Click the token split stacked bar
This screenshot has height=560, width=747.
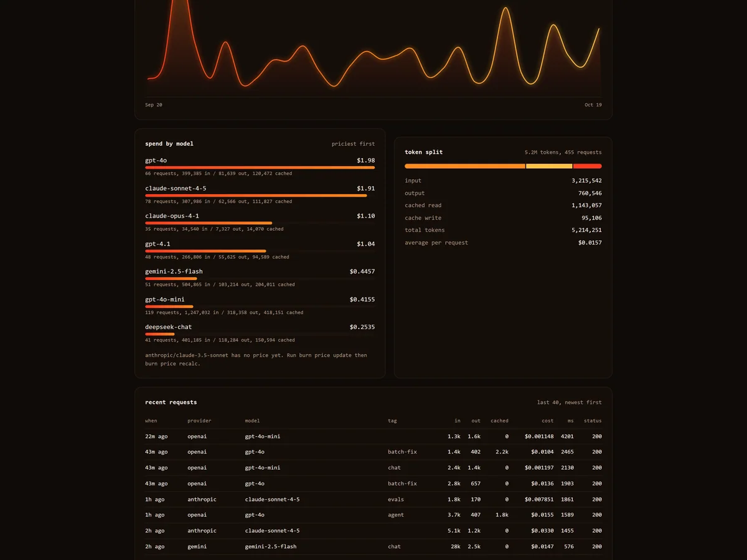[x=503, y=166]
